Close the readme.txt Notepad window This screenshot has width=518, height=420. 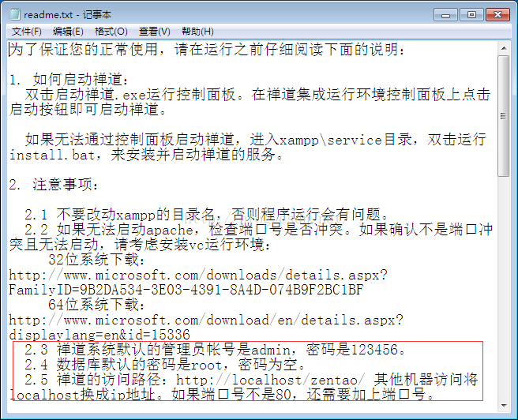coord(497,15)
